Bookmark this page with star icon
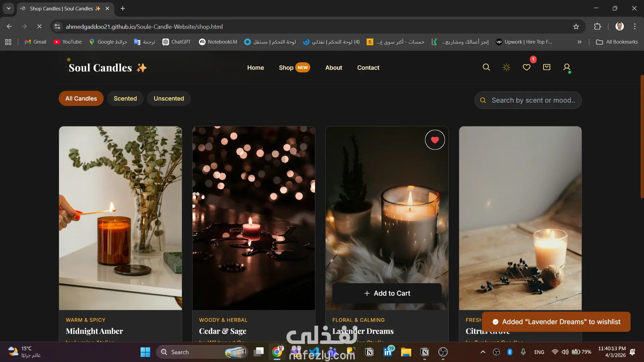This screenshot has width=644, height=362. 576,26
